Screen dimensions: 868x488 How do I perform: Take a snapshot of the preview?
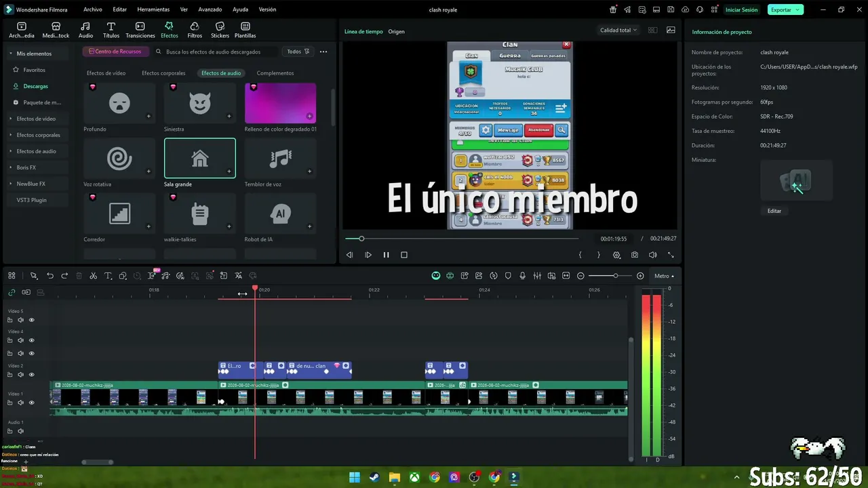click(635, 255)
